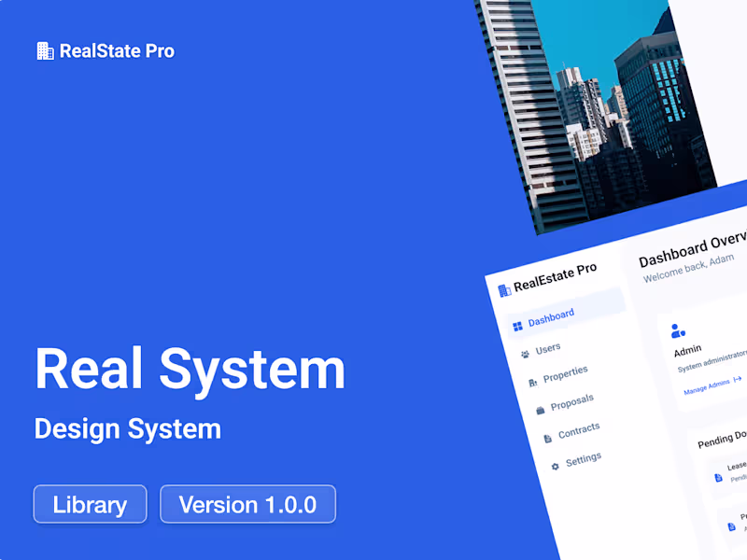Viewport: 747px width, 560px height.
Task: Click the Dashboard grid icon in sidebar
Action: [x=517, y=327]
